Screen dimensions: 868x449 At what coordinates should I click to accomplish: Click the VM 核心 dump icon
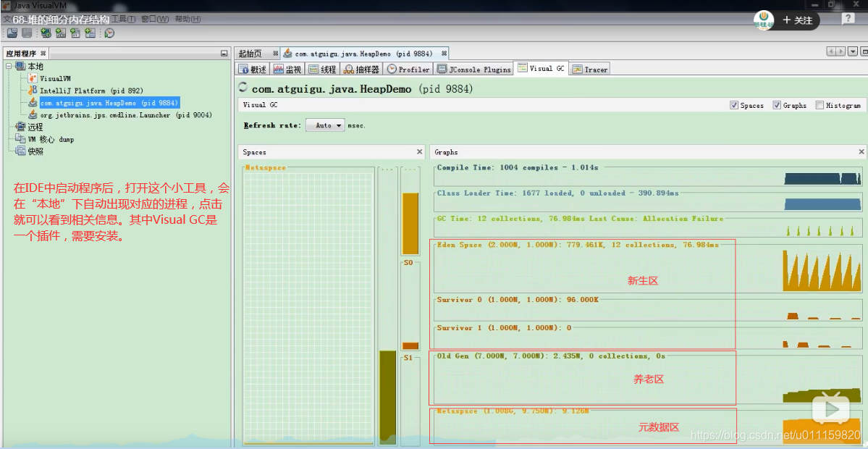[x=20, y=139]
